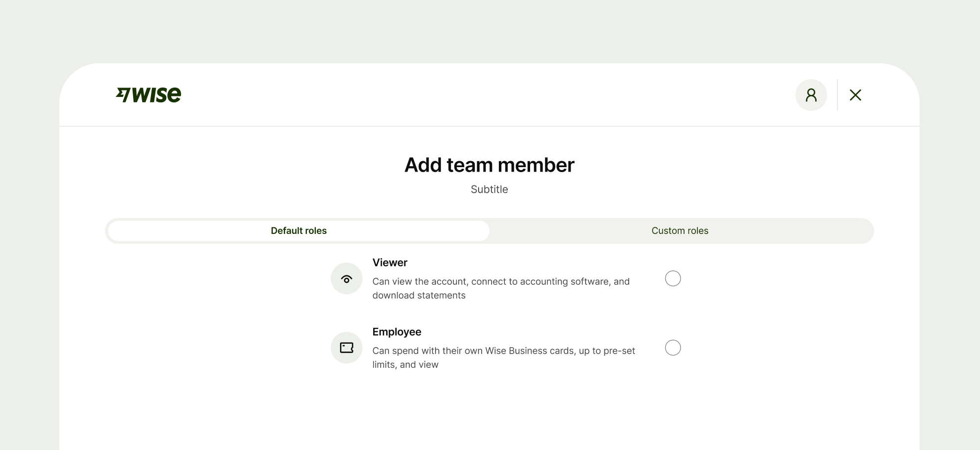The height and width of the screenshot is (450, 980).
Task: Switch to the Custom roles tab
Action: 680,230
